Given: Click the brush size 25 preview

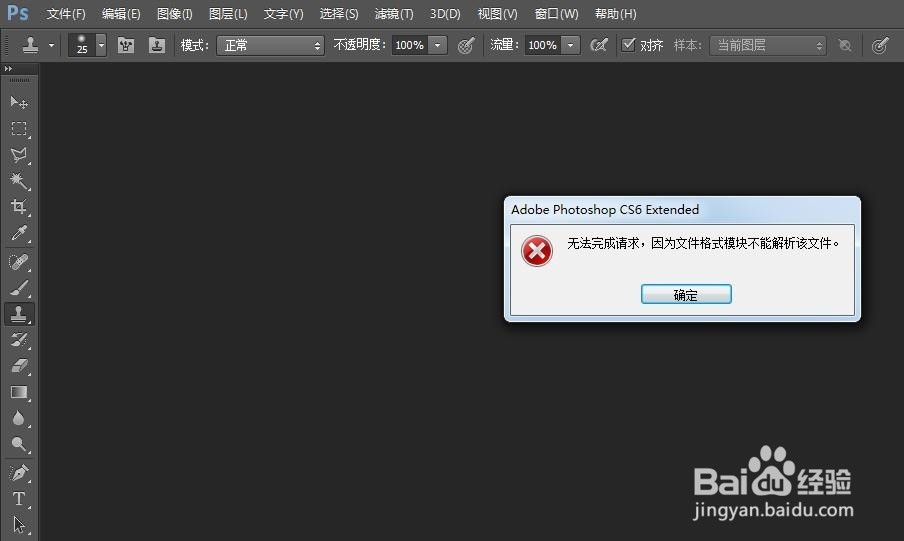Looking at the screenshot, I should click(x=82, y=45).
